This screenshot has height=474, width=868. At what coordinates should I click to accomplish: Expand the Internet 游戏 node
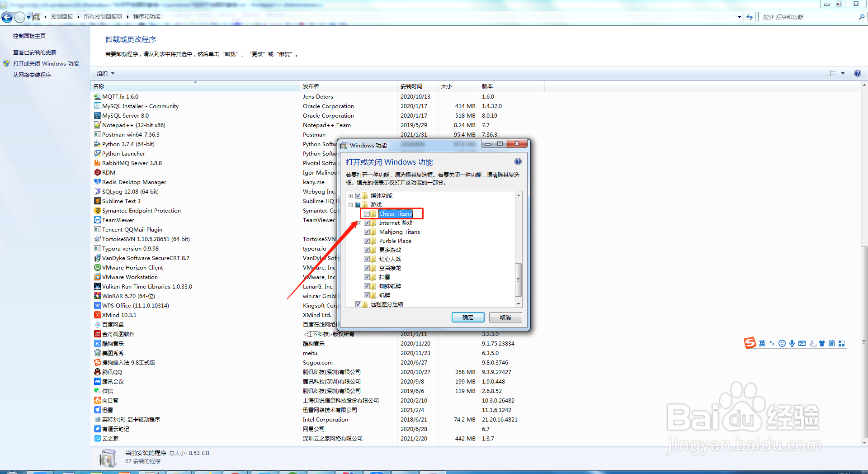pyautogui.click(x=359, y=223)
